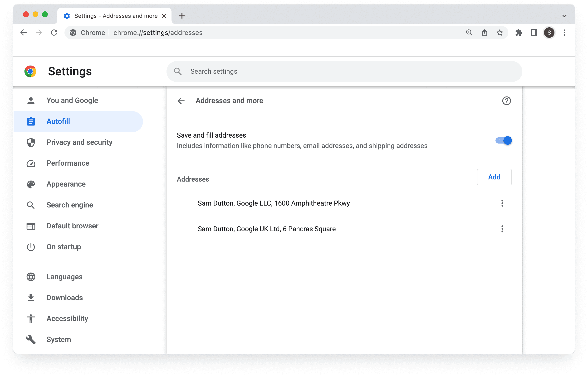
Task: Select Languages from the sidebar menu
Action: [65, 276]
